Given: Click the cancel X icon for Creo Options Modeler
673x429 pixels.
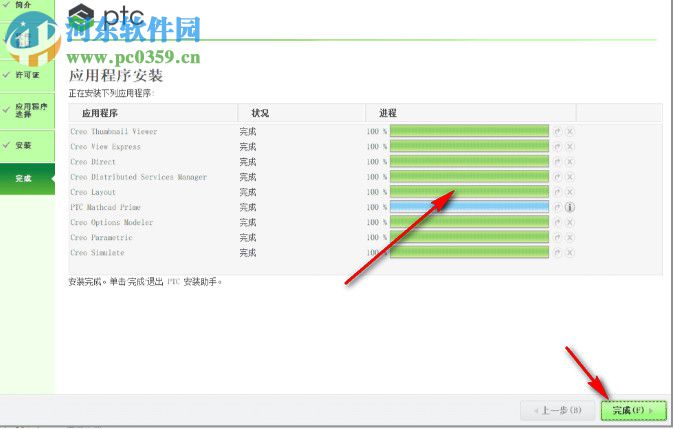Looking at the screenshot, I should pos(570,222).
